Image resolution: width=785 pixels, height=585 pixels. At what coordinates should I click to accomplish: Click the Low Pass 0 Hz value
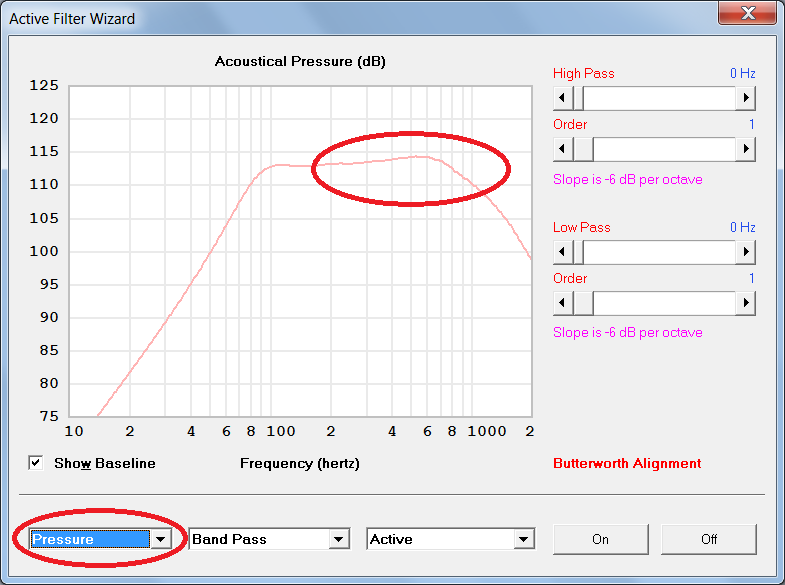pyautogui.click(x=742, y=227)
